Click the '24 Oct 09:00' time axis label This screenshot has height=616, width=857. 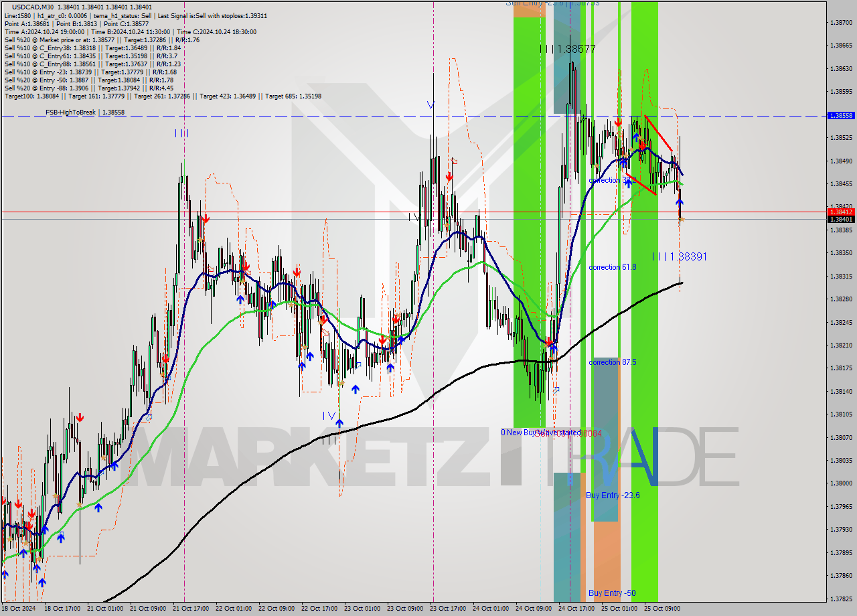tap(533, 609)
